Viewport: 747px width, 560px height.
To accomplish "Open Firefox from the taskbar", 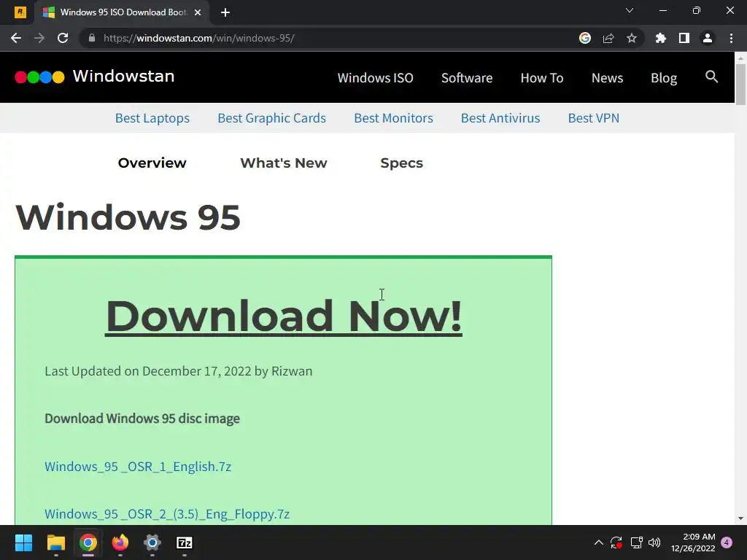I will [x=120, y=542].
